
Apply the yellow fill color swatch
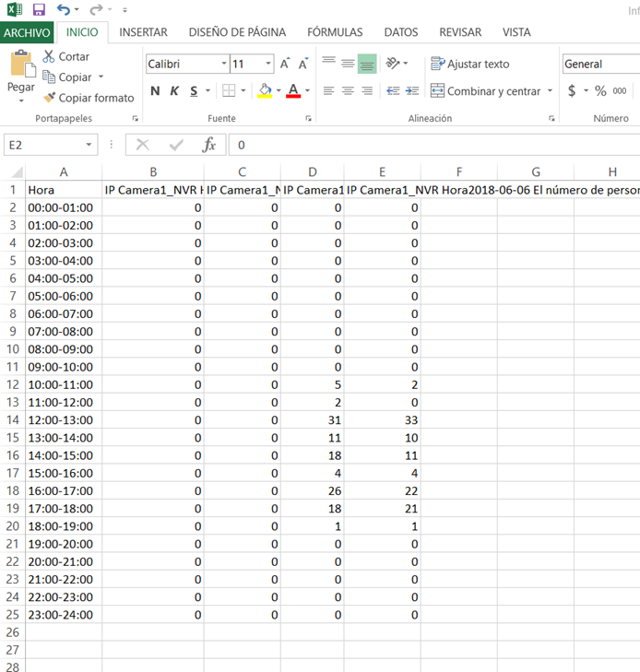coord(265,91)
